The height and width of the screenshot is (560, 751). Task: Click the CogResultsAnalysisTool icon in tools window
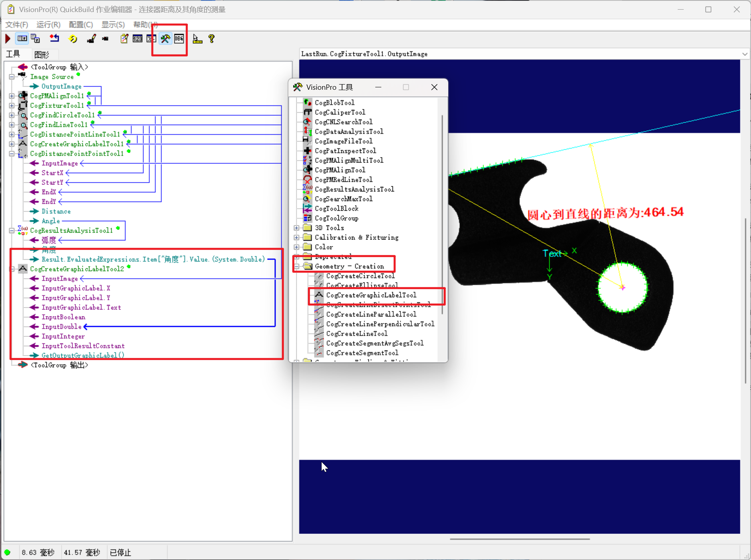click(307, 189)
